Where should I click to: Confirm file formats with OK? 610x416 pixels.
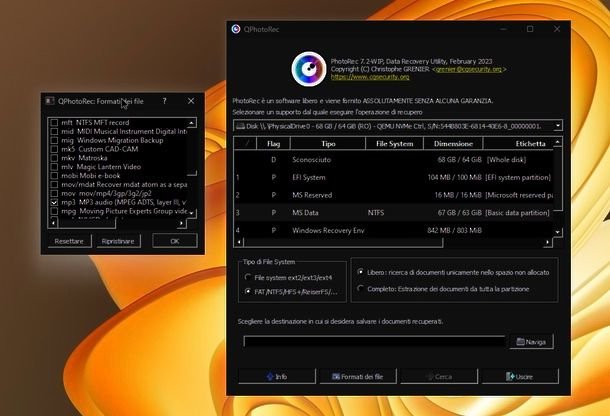point(175,241)
